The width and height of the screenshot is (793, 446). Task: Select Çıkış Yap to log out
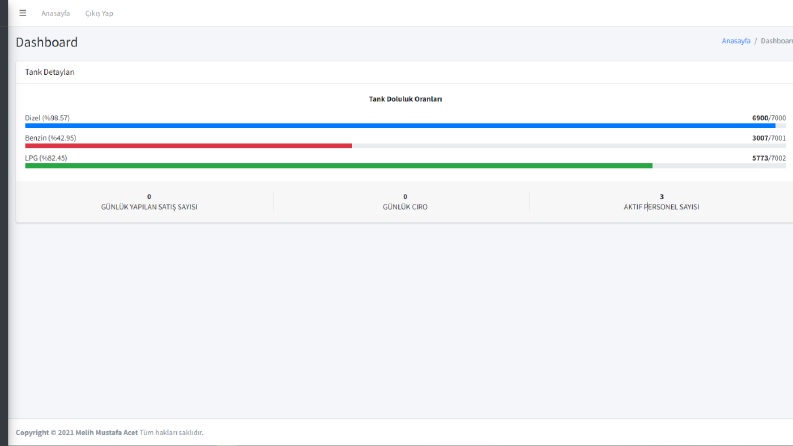[99, 14]
